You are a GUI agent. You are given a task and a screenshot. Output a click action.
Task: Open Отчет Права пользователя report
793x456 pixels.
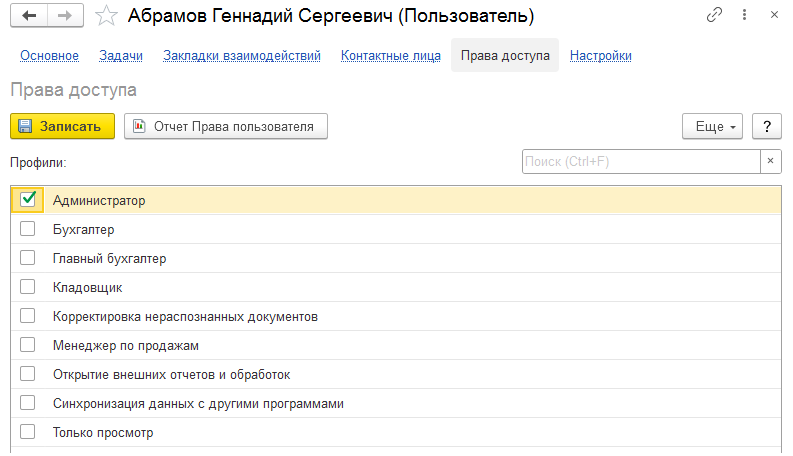click(x=226, y=126)
